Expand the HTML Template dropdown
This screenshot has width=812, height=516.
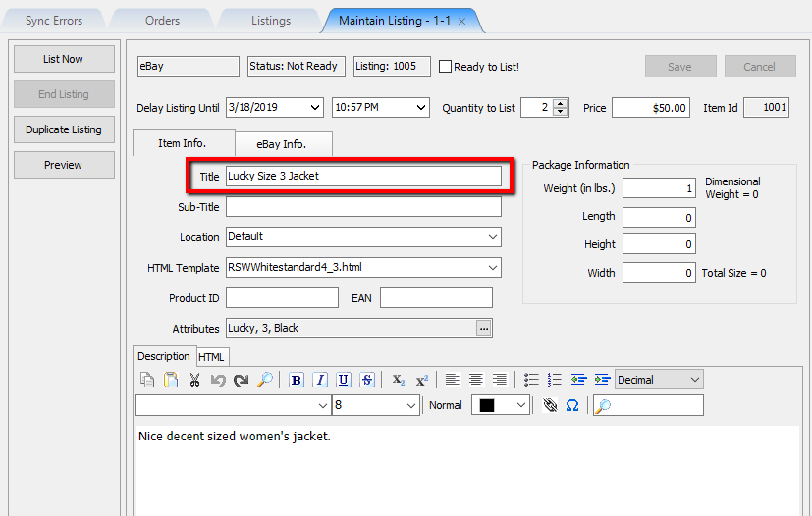[493, 268]
